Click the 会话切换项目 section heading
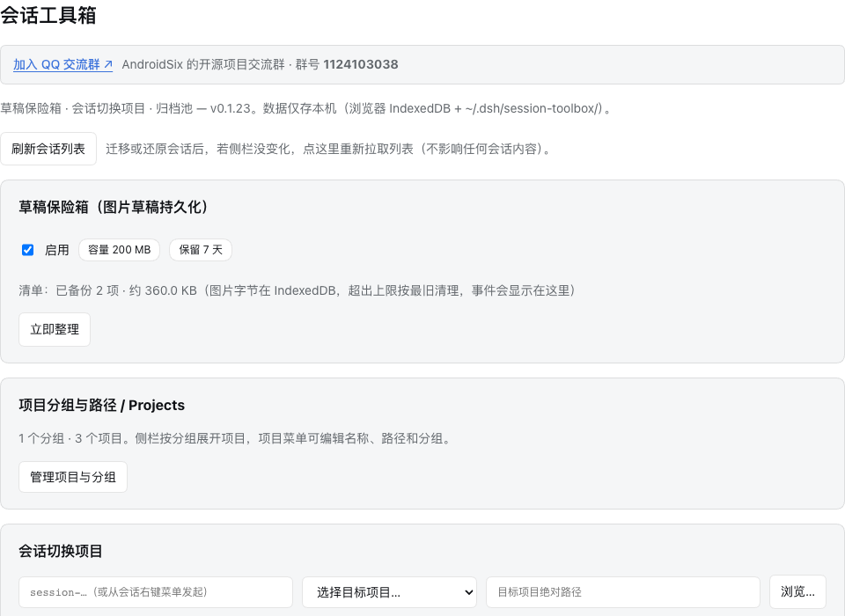The width and height of the screenshot is (845, 616). (x=61, y=552)
